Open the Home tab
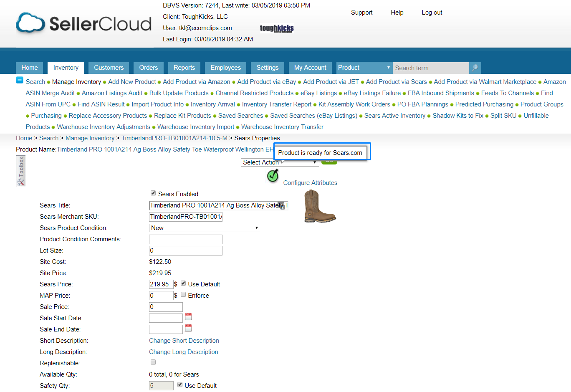The height and width of the screenshot is (392, 571). (x=30, y=68)
